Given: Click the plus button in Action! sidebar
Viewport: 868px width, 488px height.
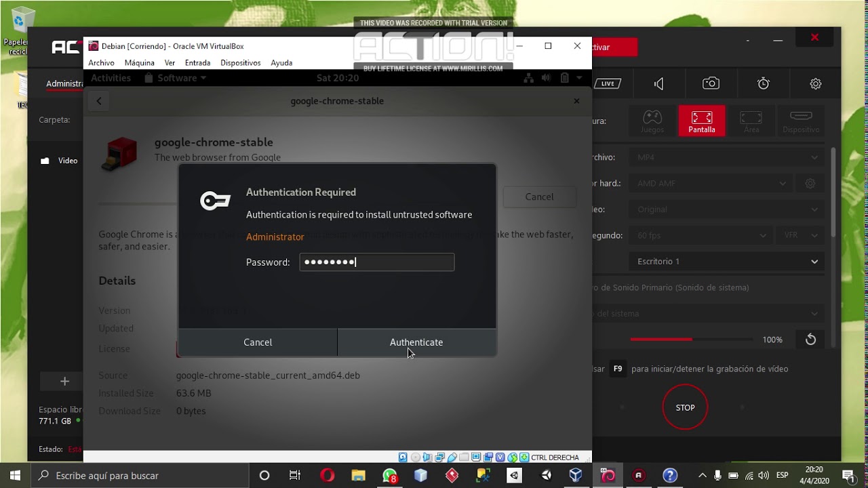Looking at the screenshot, I should coord(64,382).
